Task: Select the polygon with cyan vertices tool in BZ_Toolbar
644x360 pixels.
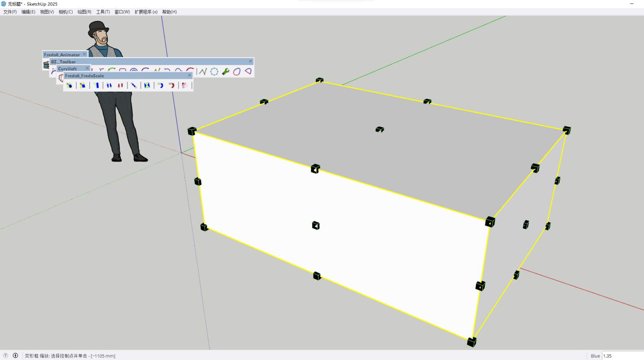Action: coord(214,71)
